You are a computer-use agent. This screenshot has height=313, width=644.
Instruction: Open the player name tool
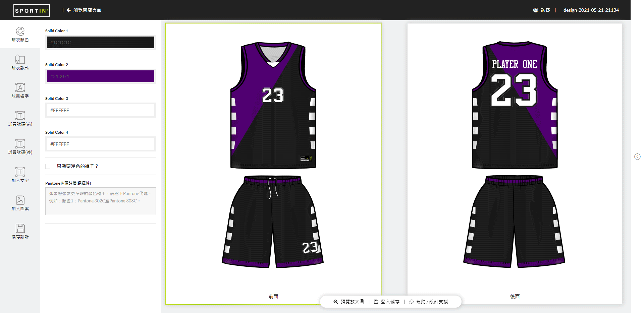click(x=20, y=88)
